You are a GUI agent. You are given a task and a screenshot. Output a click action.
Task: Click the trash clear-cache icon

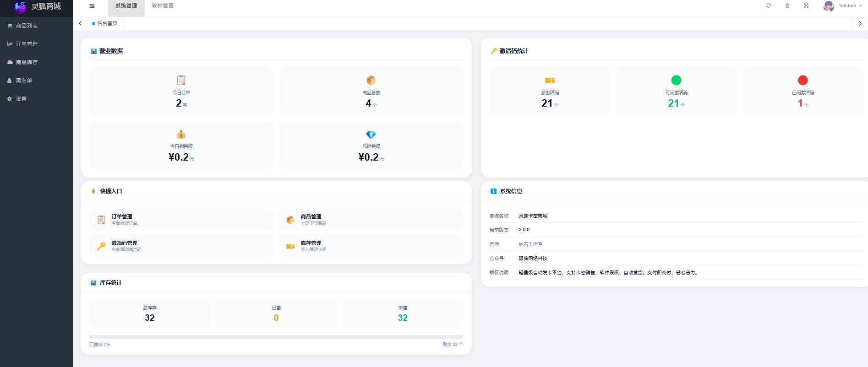pos(787,5)
